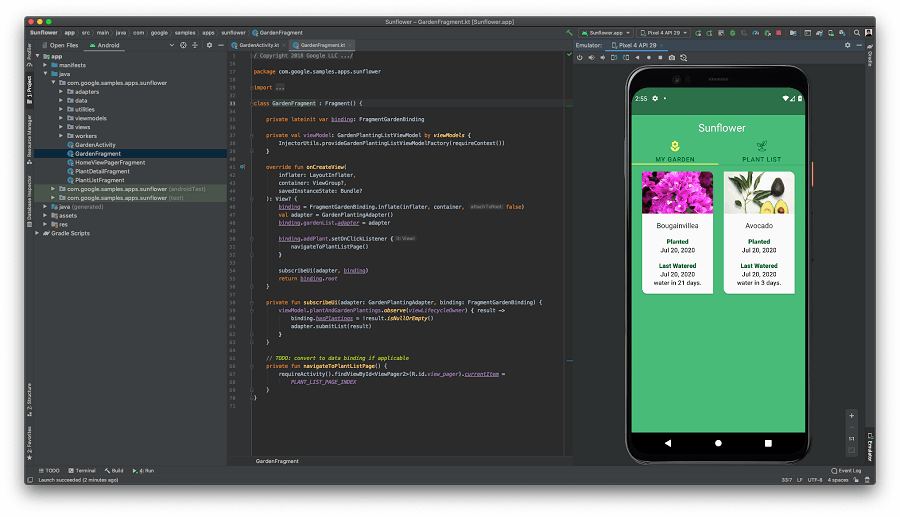Screen dimensions: 900x517
Task: Open the Project panel gear options
Action: pyautogui.click(x=210, y=45)
